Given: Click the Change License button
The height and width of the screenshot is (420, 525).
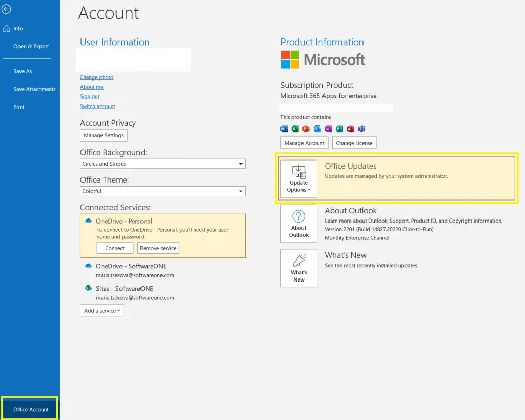Looking at the screenshot, I should (x=354, y=143).
